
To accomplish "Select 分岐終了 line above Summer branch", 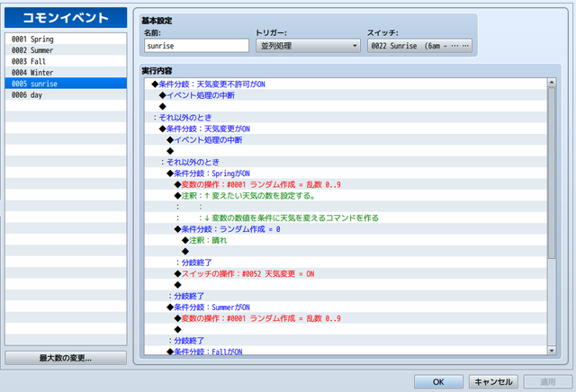I will tap(346, 296).
